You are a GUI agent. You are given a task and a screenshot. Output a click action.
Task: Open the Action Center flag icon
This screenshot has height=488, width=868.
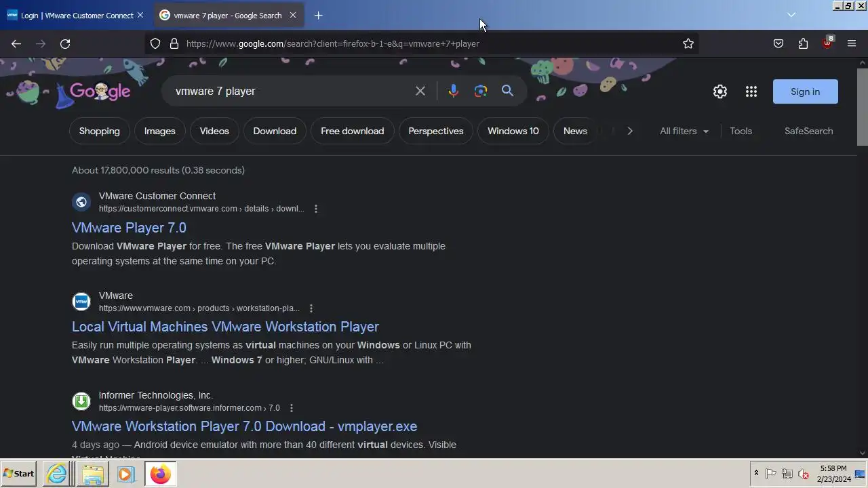[x=771, y=474]
